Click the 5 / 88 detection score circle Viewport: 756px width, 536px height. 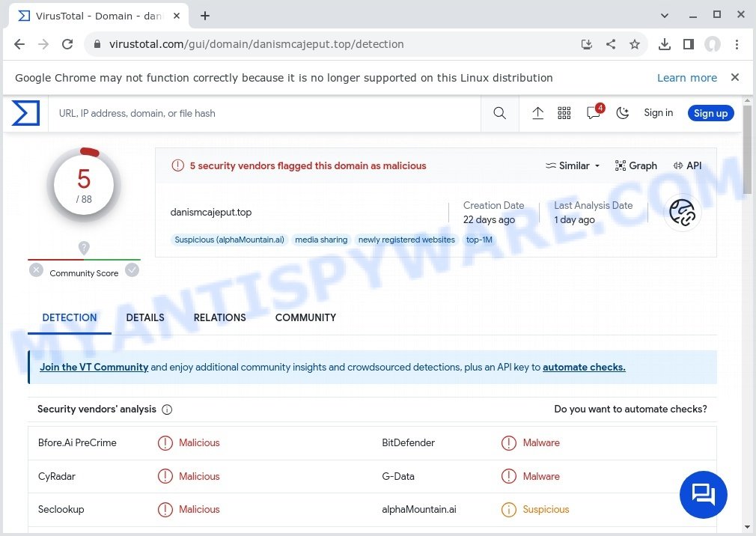(84, 185)
